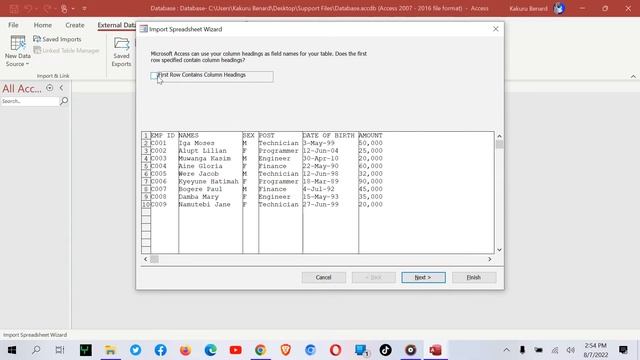Open Twitter from taskbar
Image resolution: width=640 pixels, height=360 pixels.
click(136, 350)
